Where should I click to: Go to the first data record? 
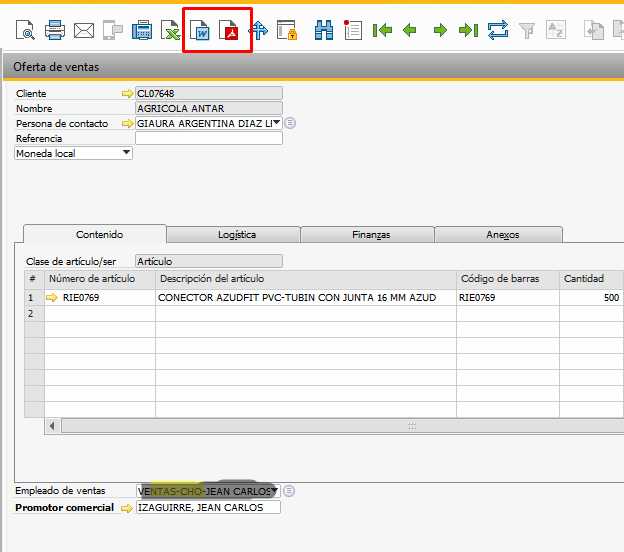381,31
